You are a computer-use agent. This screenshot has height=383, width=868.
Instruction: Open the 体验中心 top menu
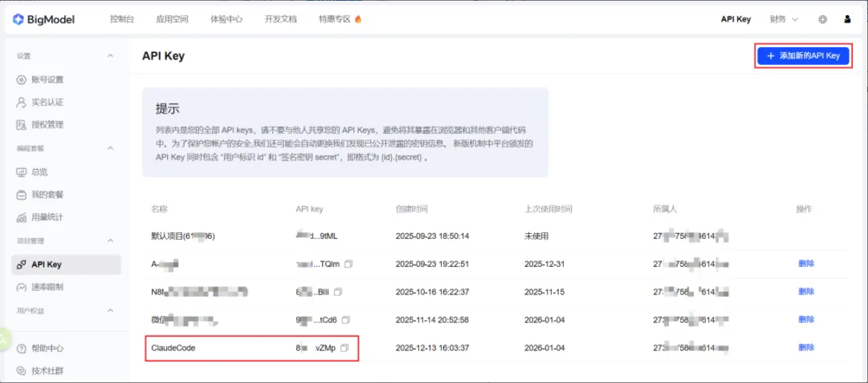(226, 19)
